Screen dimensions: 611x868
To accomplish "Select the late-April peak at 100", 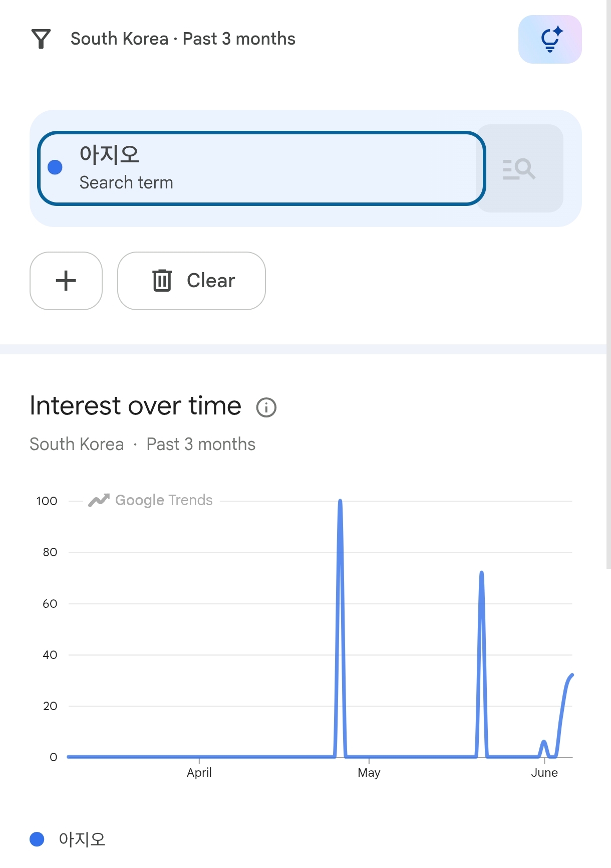I will (x=340, y=501).
